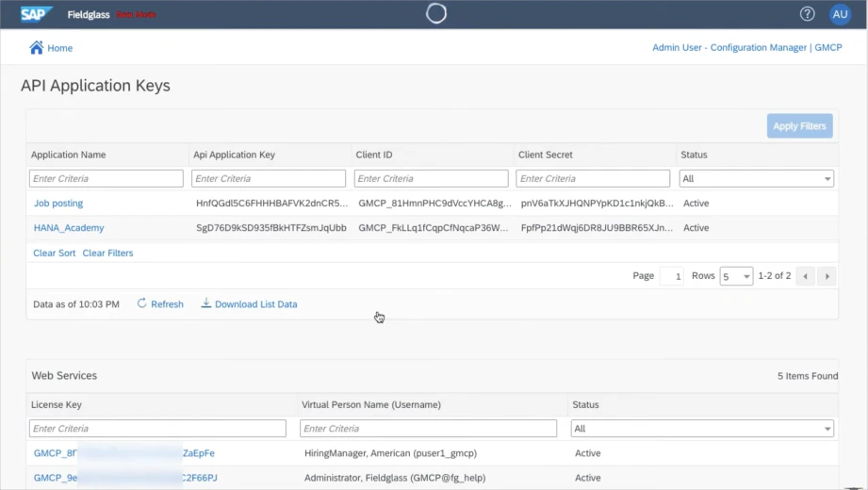This screenshot has height=490, width=868.
Task: Click Clear Filters link
Action: point(108,253)
